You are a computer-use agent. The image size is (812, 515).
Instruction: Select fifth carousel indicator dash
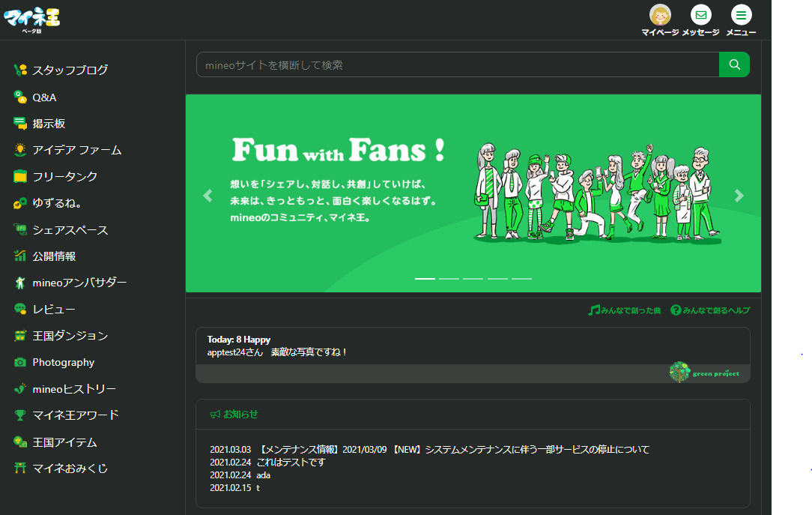[522, 279]
